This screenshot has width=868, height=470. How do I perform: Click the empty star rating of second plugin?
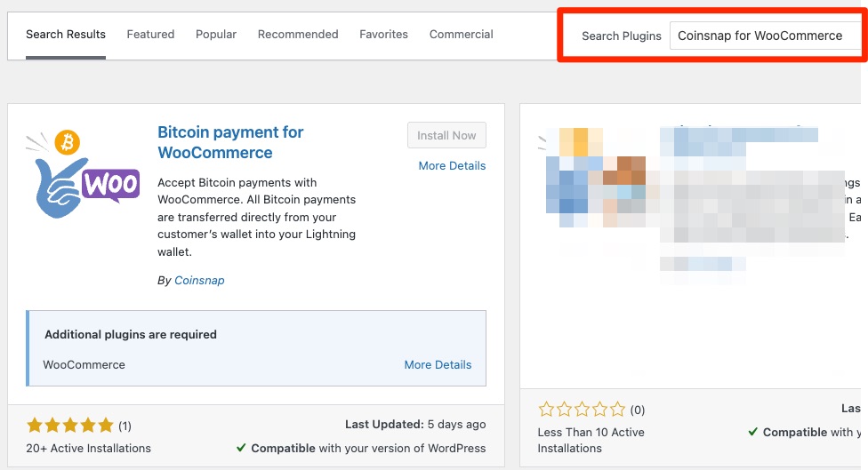[582, 410]
